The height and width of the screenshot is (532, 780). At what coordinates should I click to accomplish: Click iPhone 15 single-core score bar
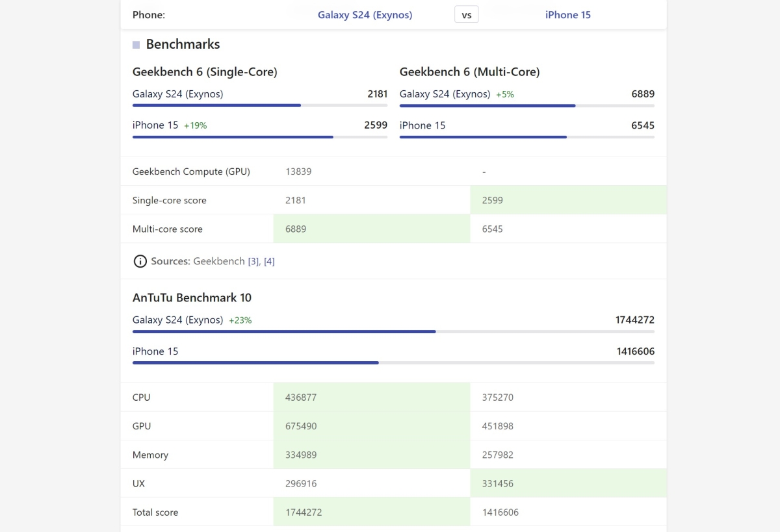click(x=260, y=136)
